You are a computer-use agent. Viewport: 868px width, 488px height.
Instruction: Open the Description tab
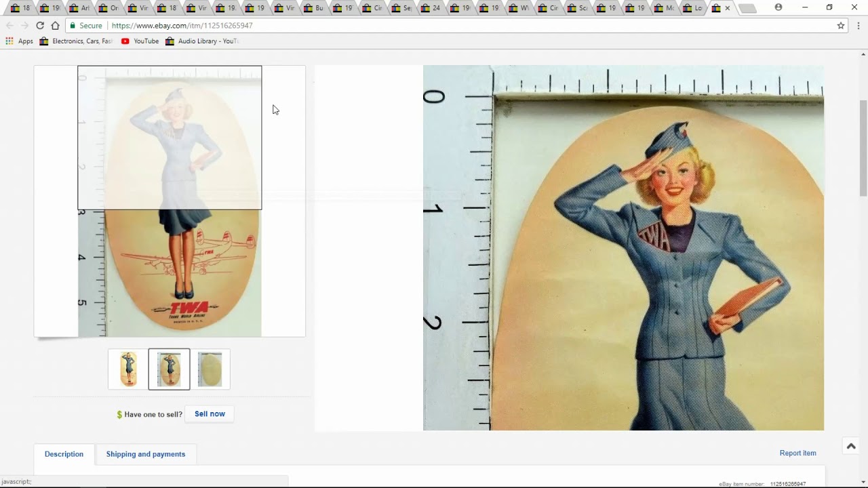coord(64,454)
